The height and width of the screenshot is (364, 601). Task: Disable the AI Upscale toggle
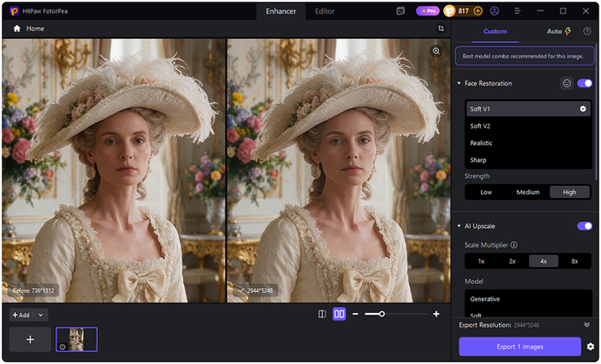[x=585, y=226]
